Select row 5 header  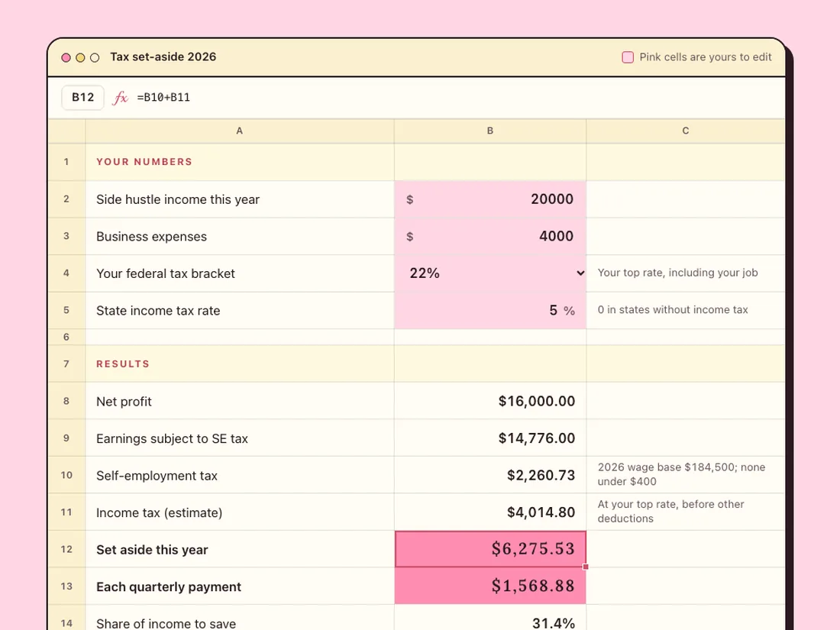(66, 310)
